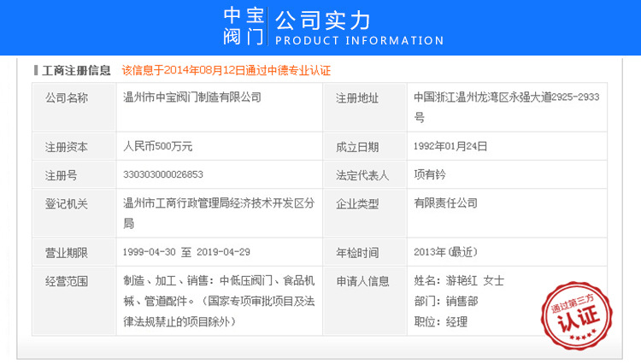Open the orange 中德专业认证 notice link

tap(226, 70)
